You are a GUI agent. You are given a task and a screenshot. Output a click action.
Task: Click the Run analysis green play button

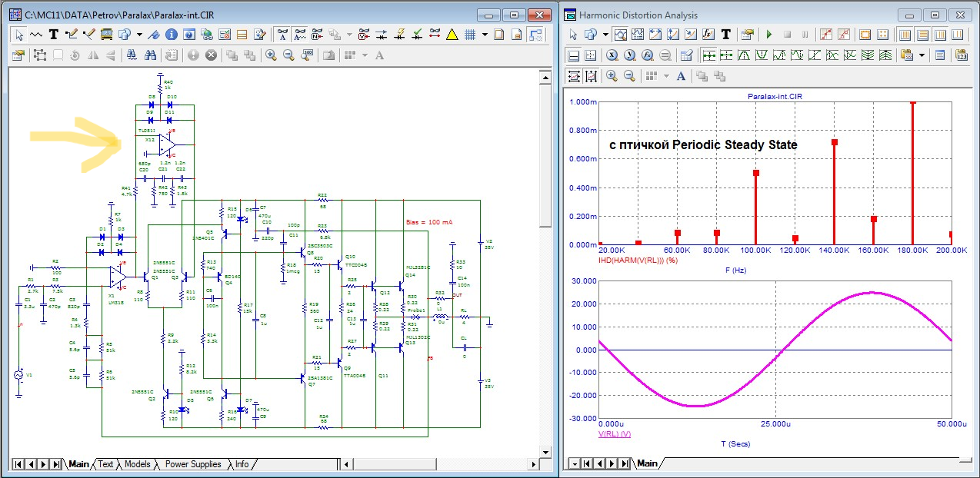[x=768, y=35]
